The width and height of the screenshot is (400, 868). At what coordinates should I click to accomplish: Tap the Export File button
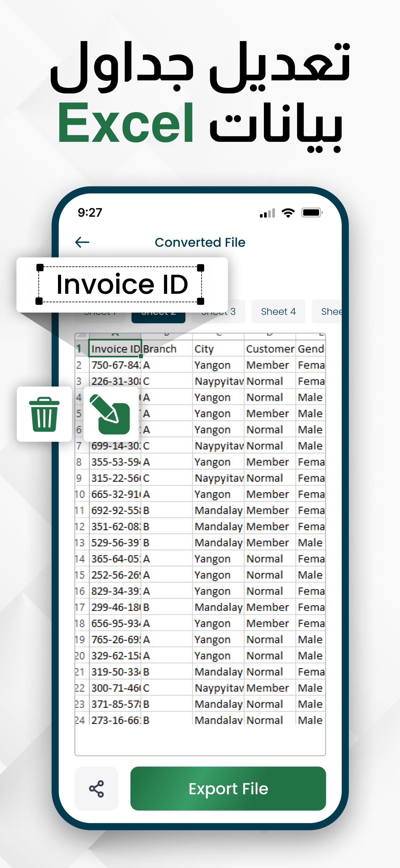(x=228, y=789)
